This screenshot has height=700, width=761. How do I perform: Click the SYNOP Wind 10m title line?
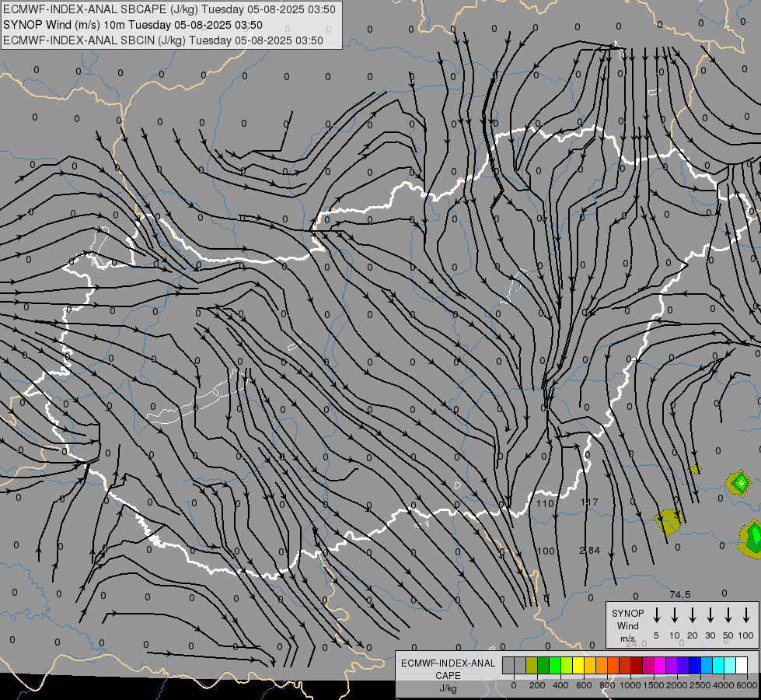[133, 25]
